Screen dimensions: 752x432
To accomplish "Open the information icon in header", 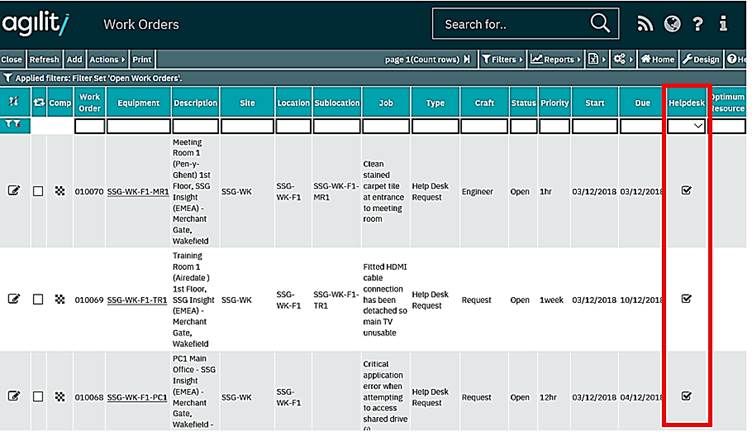I will coord(725,24).
